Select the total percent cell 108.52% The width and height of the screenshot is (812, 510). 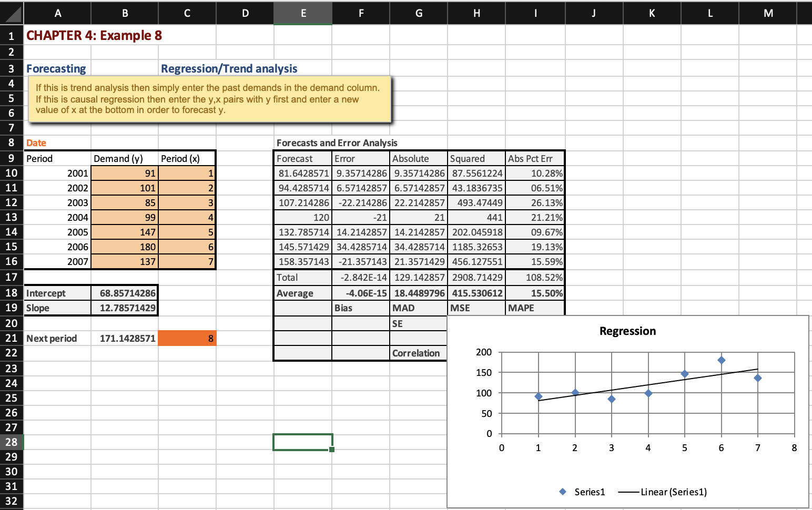pyautogui.click(x=535, y=277)
